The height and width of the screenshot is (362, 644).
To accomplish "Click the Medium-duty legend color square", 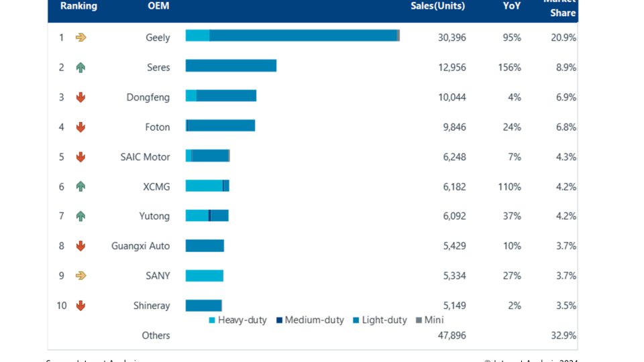I will coord(279,320).
